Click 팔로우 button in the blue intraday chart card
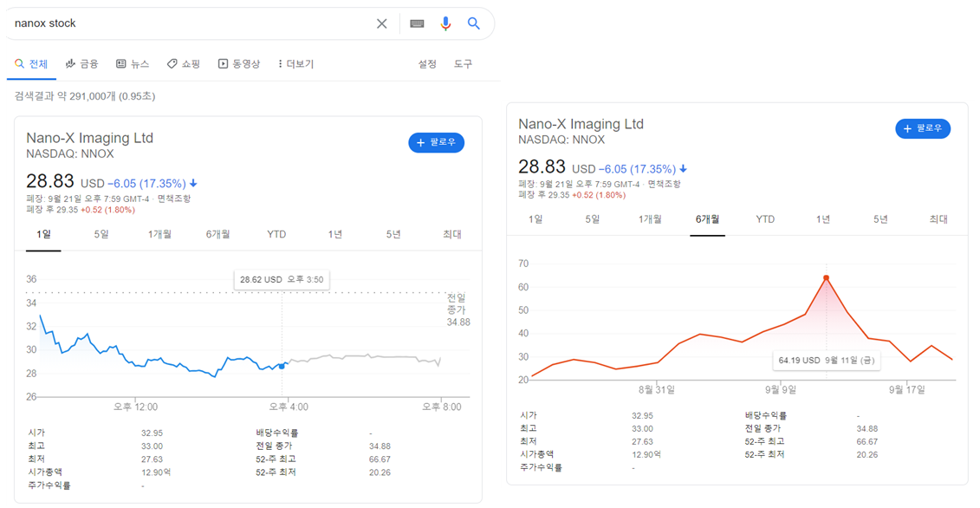Viewport: 980px width, 508px height. pyautogui.click(x=436, y=143)
